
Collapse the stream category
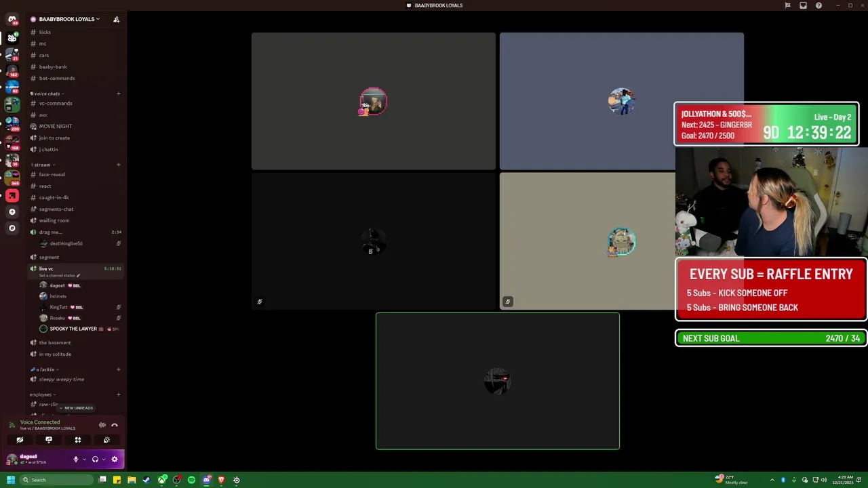(x=43, y=165)
